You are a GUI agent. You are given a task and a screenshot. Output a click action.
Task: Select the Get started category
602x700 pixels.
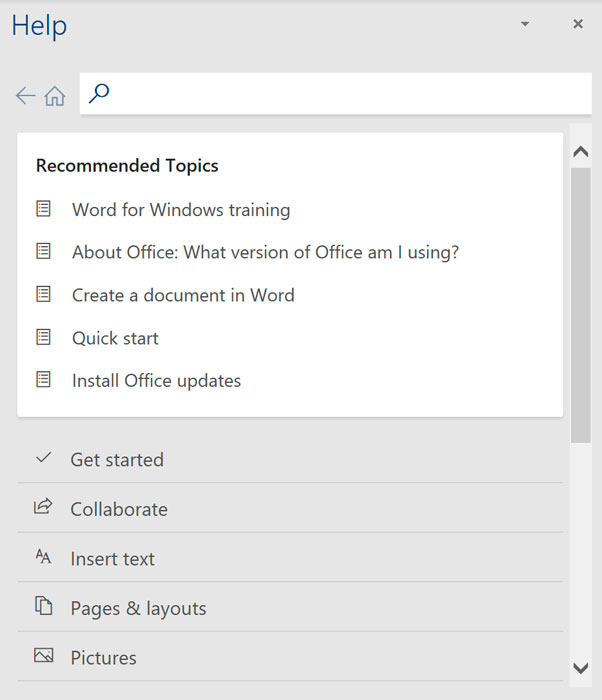point(117,460)
